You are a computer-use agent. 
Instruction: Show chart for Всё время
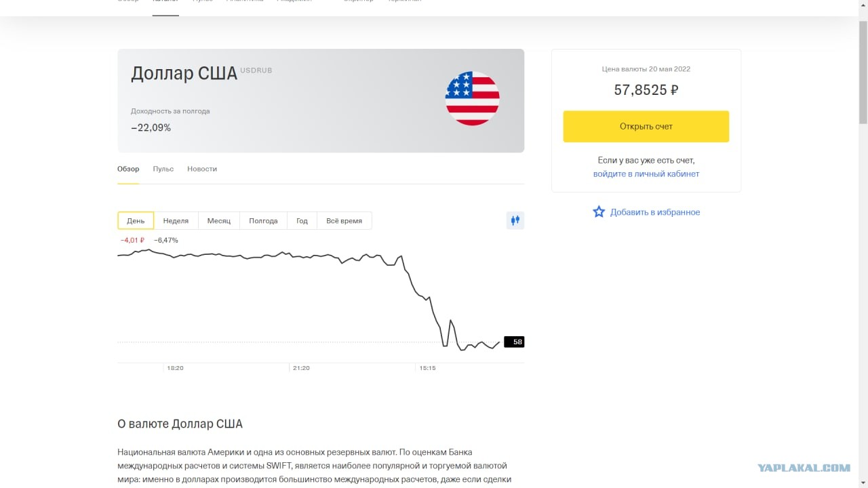tap(344, 221)
